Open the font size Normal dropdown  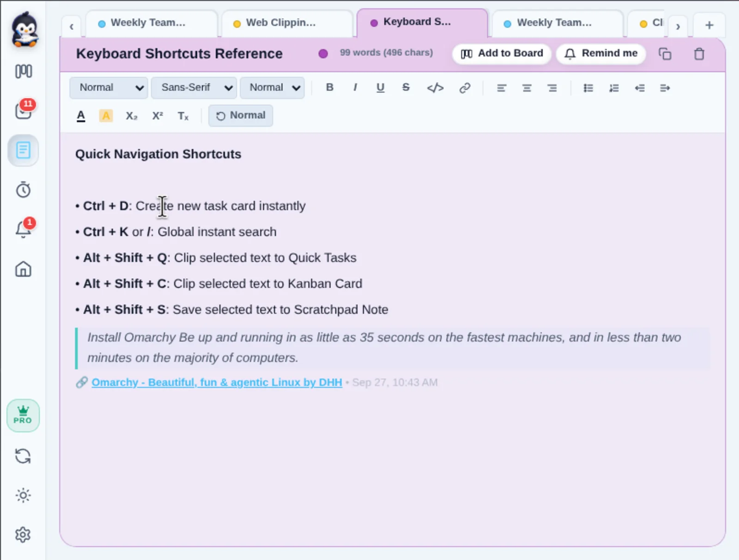[x=272, y=88]
